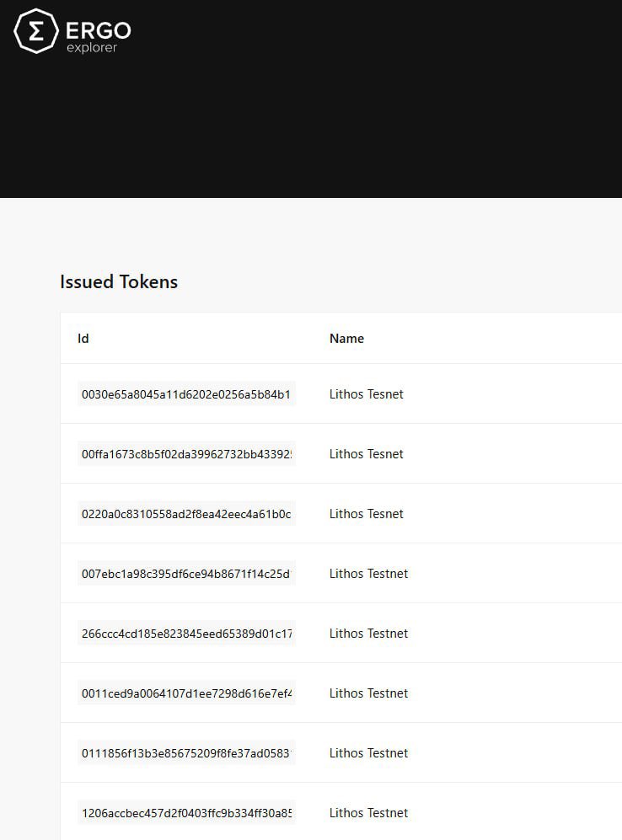
Task: Click Lithos Tesnet name in 0030e65a row
Action: click(366, 394)
